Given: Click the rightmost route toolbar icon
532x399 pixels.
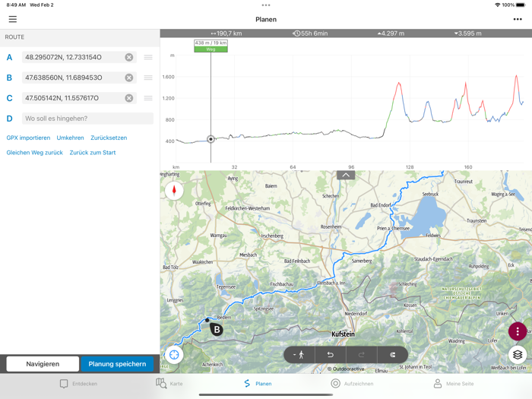Looking at the screenshot, I should tap(393, 355).
